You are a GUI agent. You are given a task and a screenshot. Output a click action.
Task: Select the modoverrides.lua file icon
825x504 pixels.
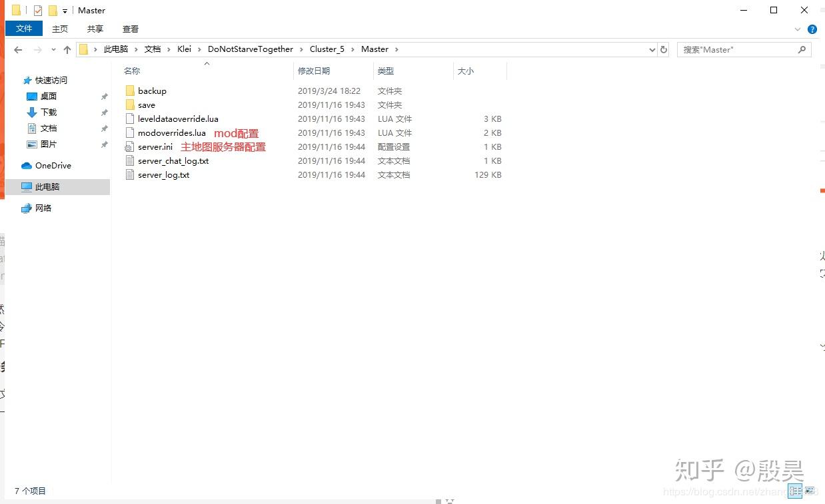point(130,132)
